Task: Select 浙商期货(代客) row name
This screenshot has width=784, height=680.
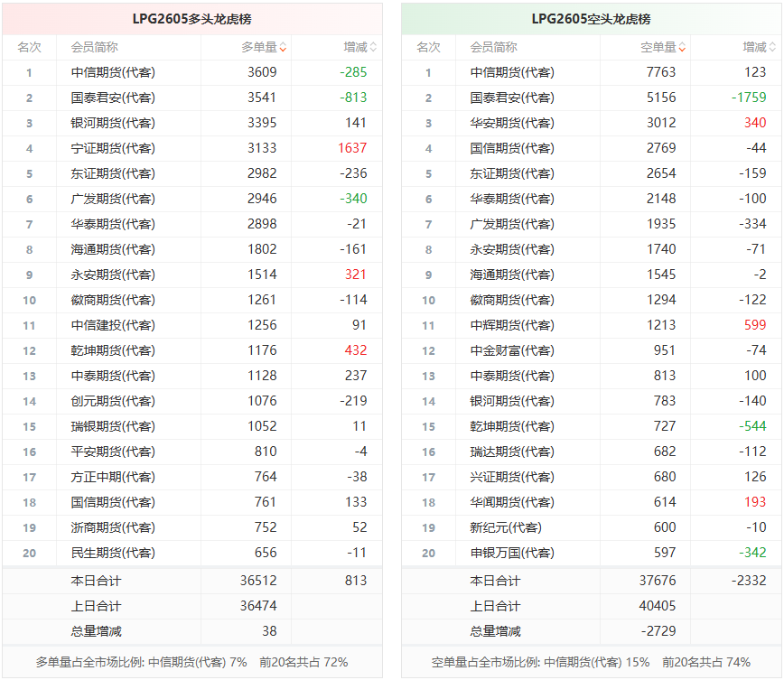Action: pyautogui.click(x=113, y=527)
